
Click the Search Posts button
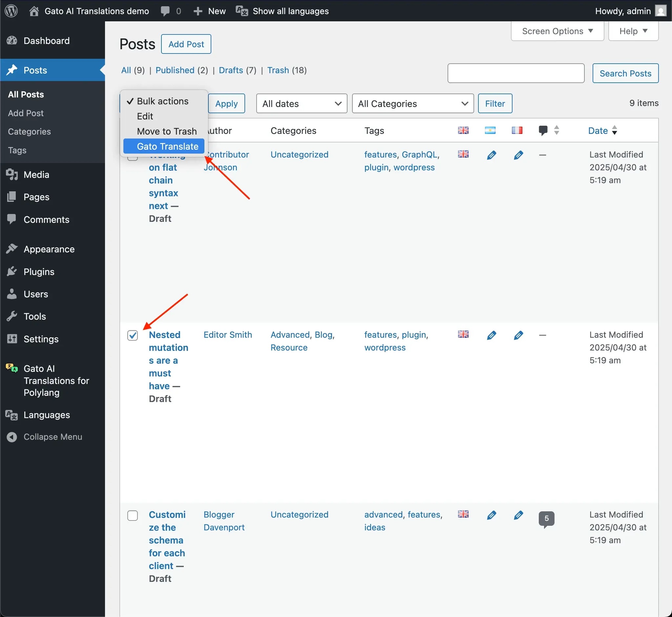point(625,73)
